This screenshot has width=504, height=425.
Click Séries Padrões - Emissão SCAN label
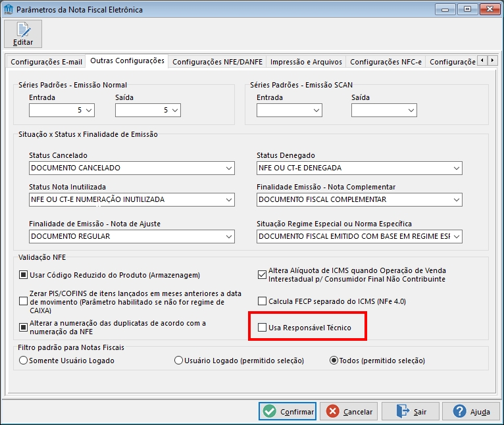click(301, 85)
